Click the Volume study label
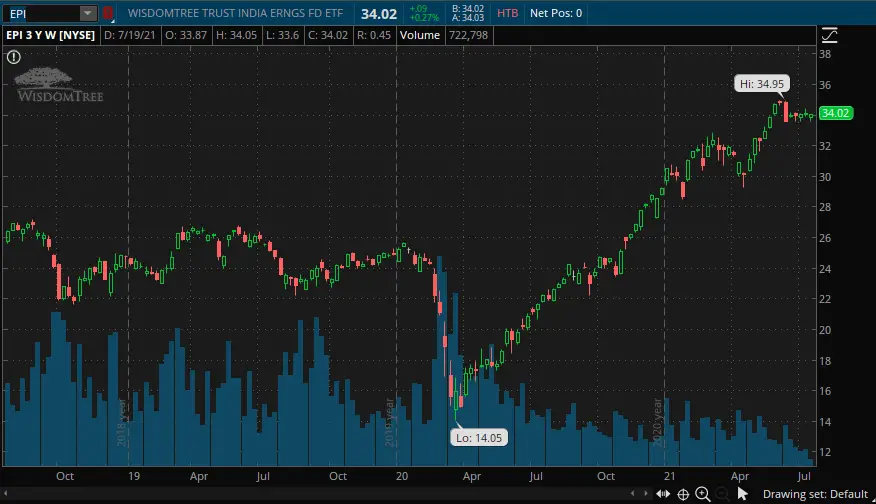 420,35
